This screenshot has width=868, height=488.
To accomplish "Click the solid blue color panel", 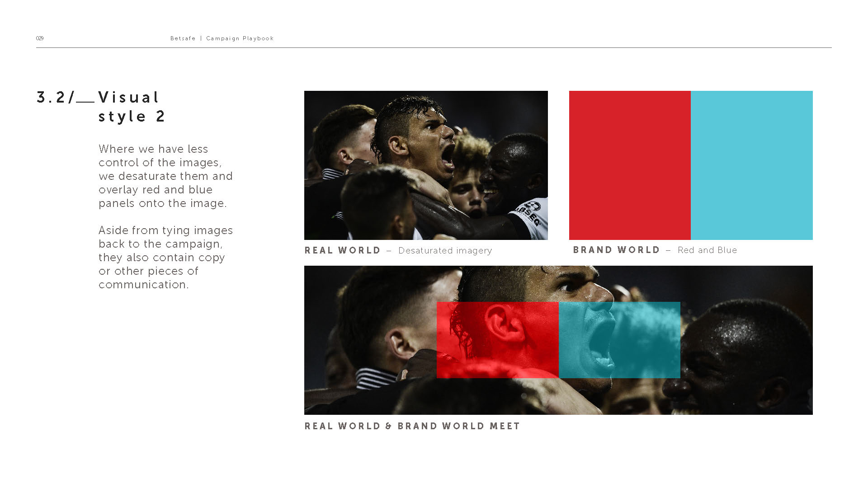I will [752, 165].
